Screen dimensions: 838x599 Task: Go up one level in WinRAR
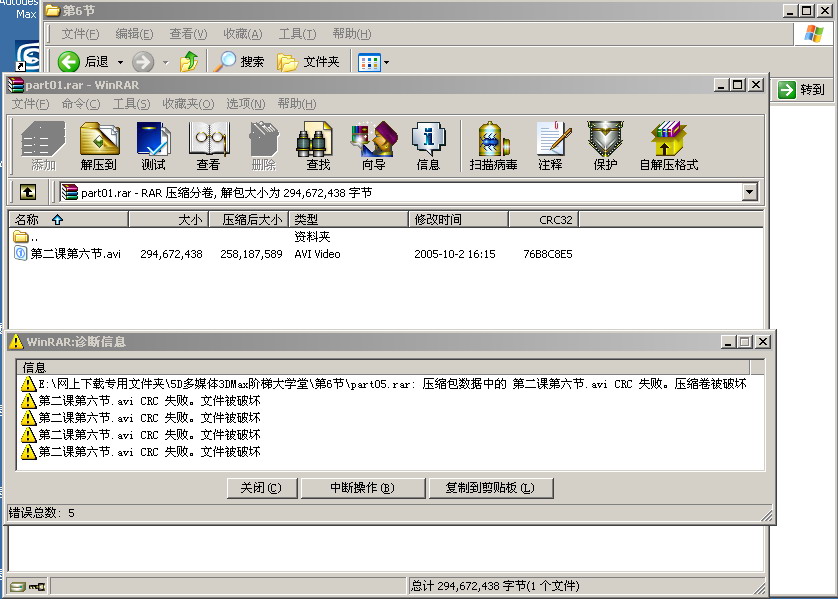28,192
